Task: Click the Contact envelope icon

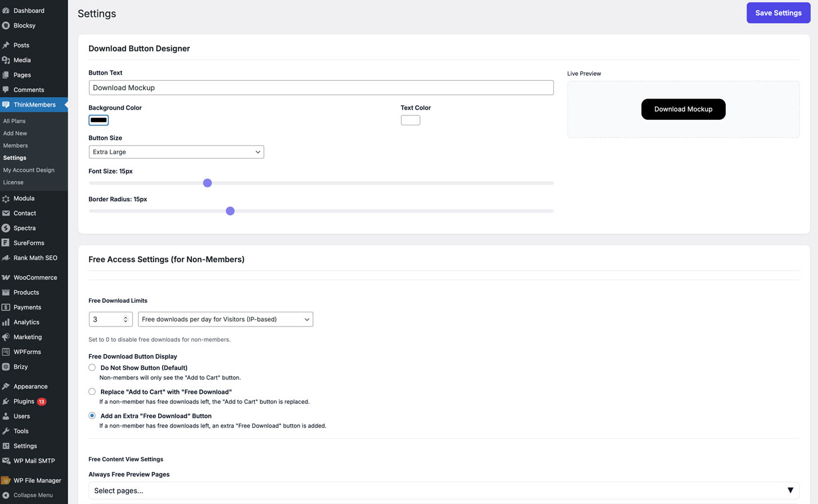Action: 6,213
